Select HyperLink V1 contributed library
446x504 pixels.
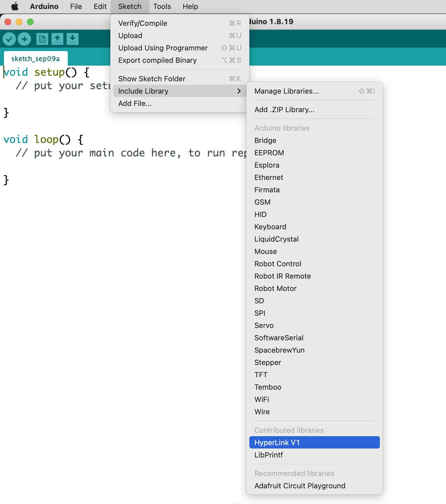(315, 443)
